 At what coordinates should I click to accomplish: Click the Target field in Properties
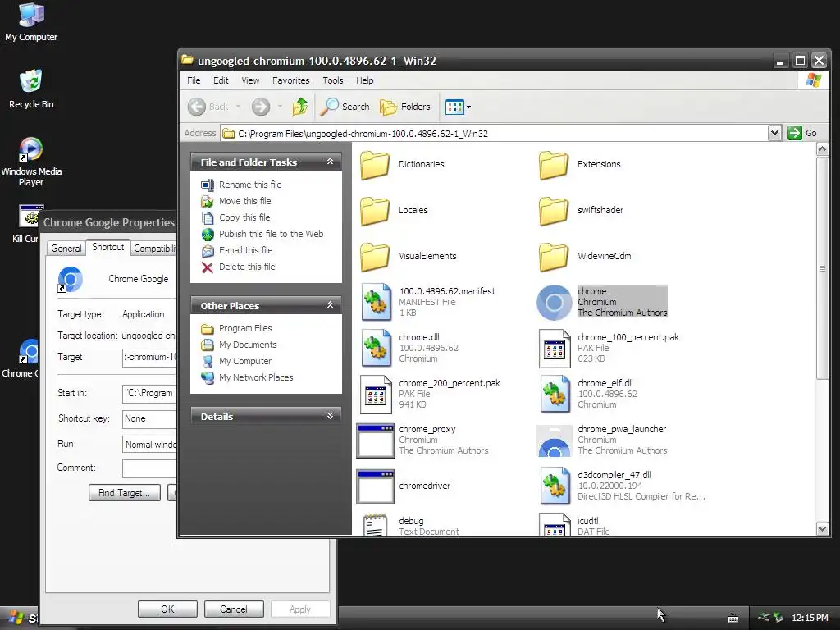[149, 358]
